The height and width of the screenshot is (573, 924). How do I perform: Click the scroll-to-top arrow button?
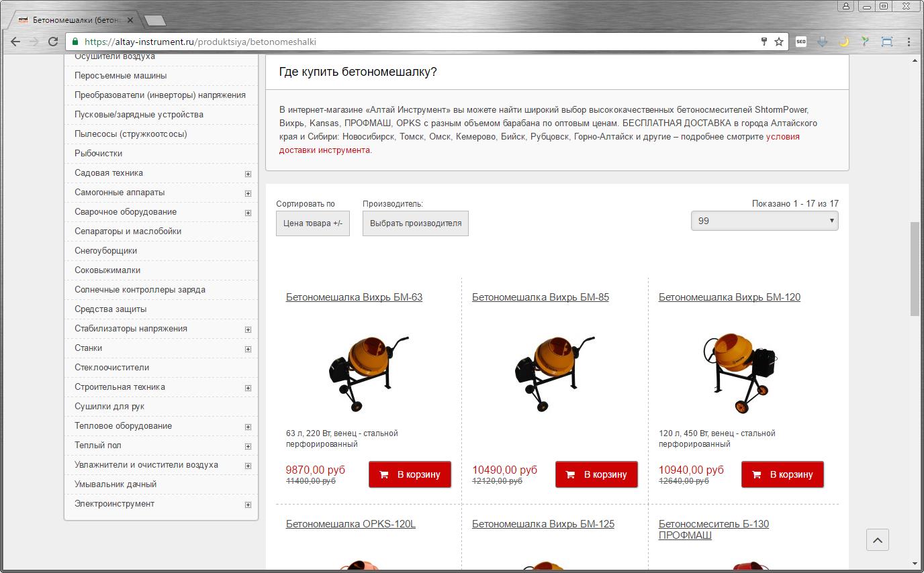click(x=878, y=539)
